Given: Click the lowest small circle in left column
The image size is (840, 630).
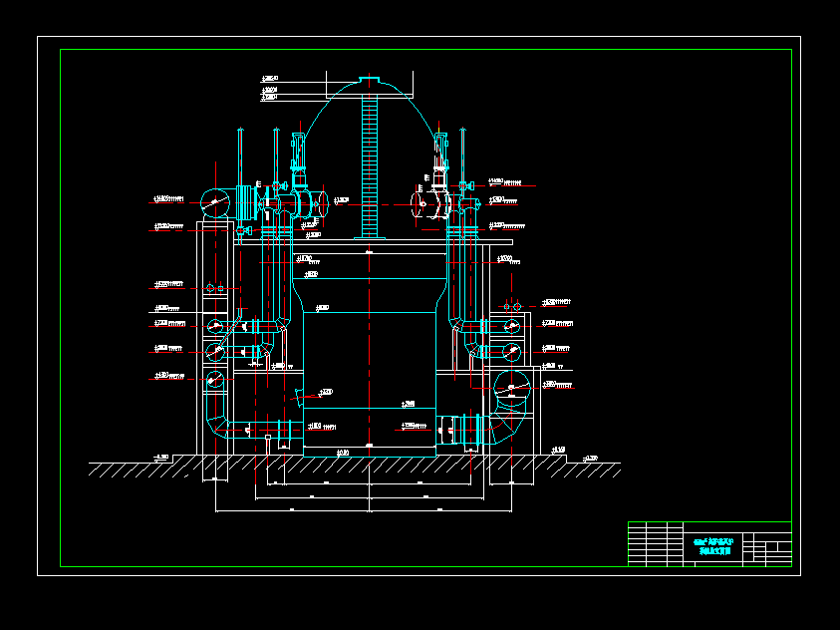Looking at the screenshot, I should 214,379.
